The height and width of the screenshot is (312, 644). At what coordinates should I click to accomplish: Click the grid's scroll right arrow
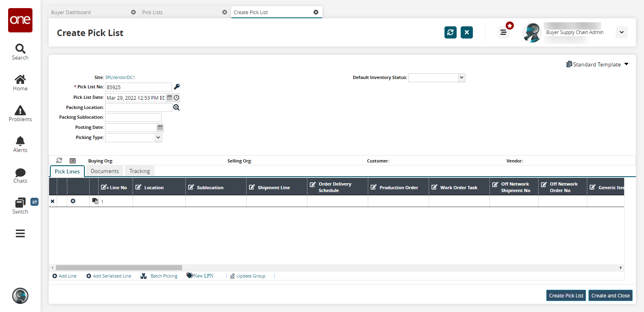621,268
